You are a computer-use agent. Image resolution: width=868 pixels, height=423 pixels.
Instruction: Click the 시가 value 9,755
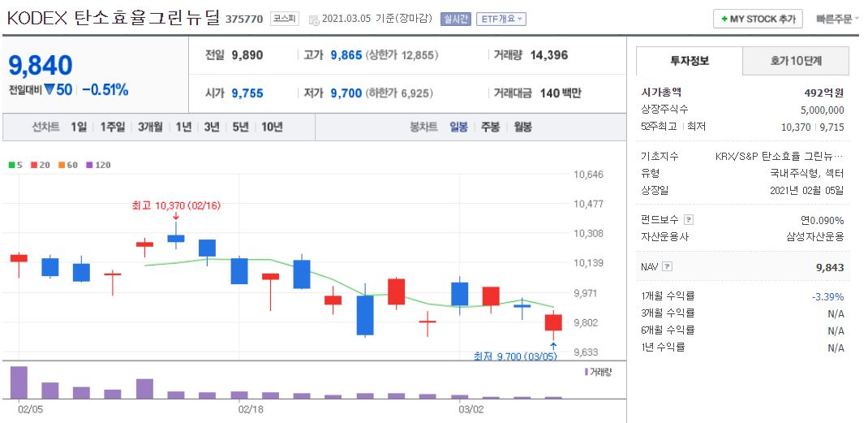point(247,93)
